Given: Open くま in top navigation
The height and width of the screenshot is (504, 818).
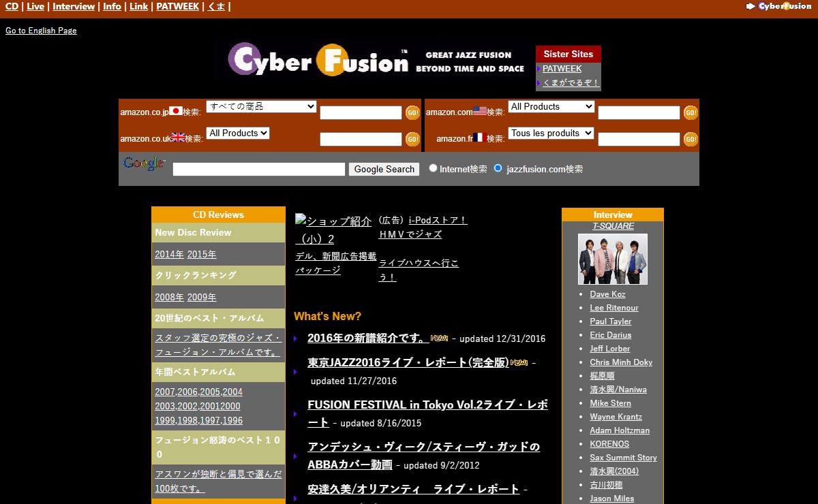Looking at the screenshot, I should (216, 6).
